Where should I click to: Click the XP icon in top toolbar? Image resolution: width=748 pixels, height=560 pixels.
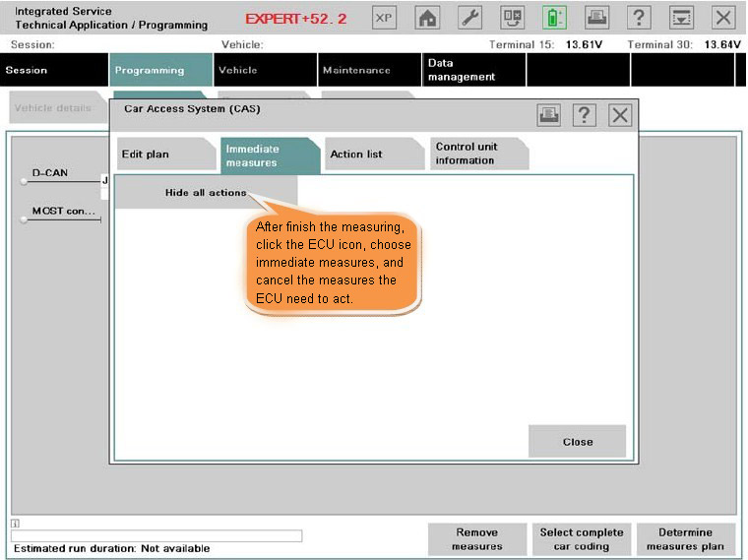point(385,18)
